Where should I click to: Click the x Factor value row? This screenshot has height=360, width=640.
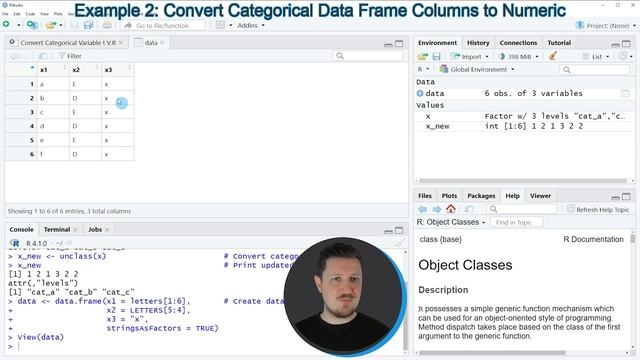pos(524,116)
